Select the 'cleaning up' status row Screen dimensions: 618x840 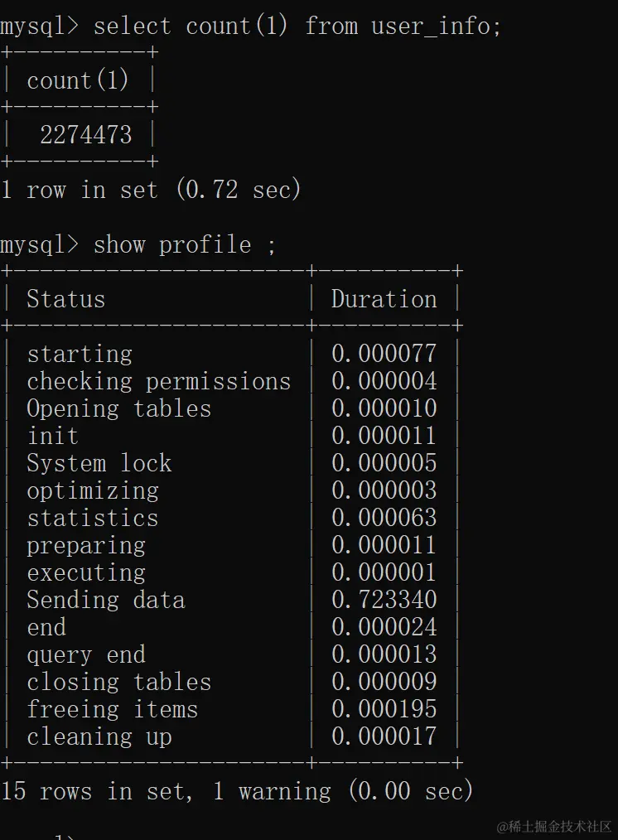click(232, 736)
